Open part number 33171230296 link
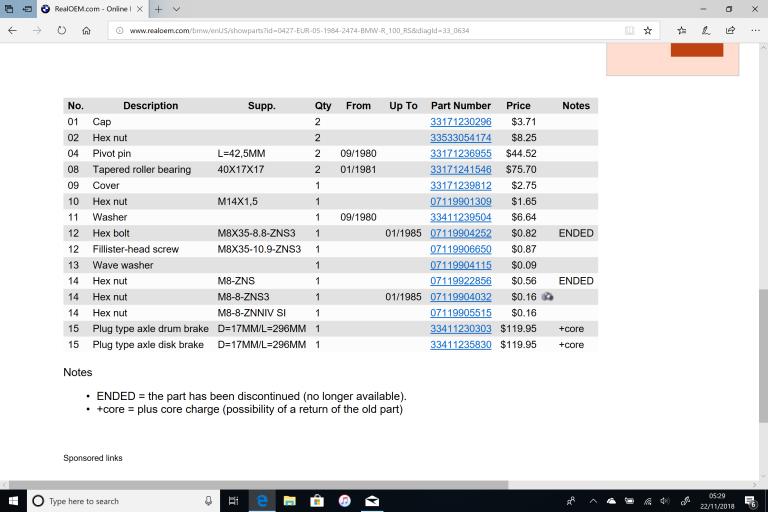The height and width of the screenshot is (512, 768). (460, 121)
